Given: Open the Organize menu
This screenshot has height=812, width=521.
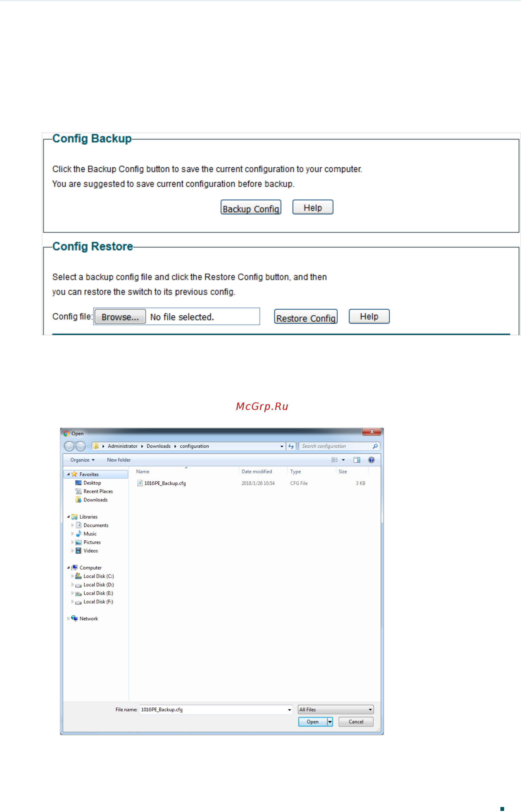Looking at the screenshot, I should coord(82,460).
